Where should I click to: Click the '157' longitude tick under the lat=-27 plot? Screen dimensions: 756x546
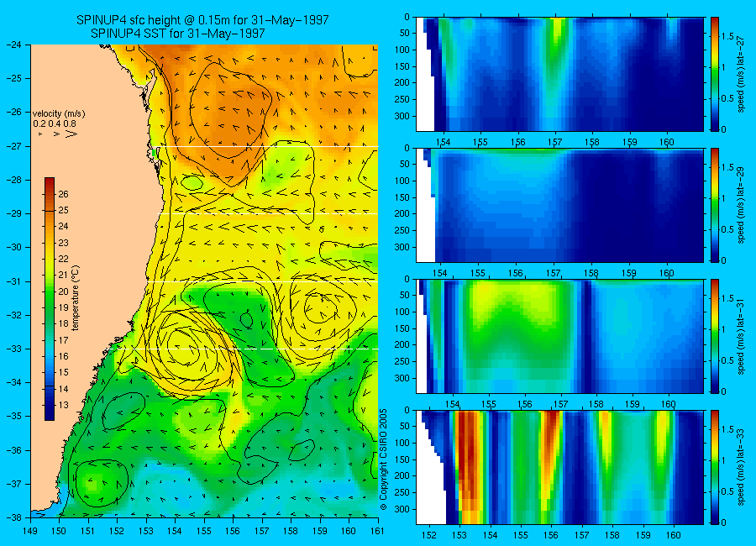554,142
